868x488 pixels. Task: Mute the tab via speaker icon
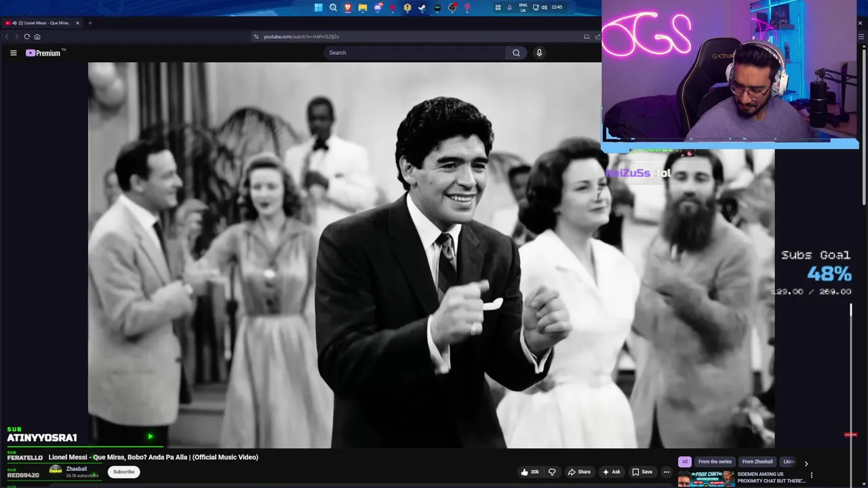[x=15, y=23]
